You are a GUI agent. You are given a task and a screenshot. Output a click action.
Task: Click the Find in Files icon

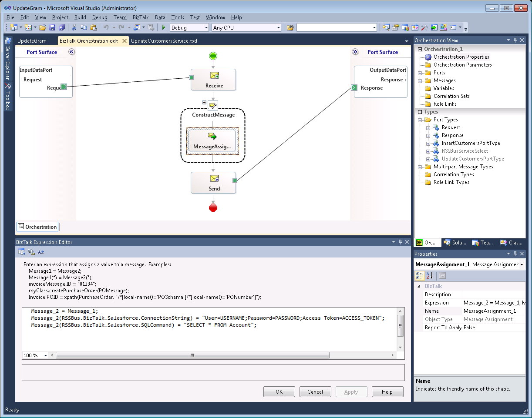[290, 27]
